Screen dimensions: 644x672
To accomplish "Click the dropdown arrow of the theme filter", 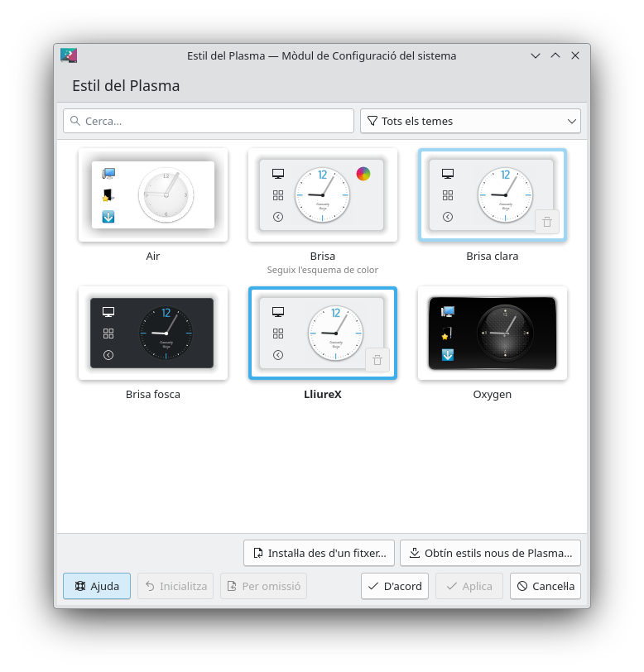I will point(571,122).
